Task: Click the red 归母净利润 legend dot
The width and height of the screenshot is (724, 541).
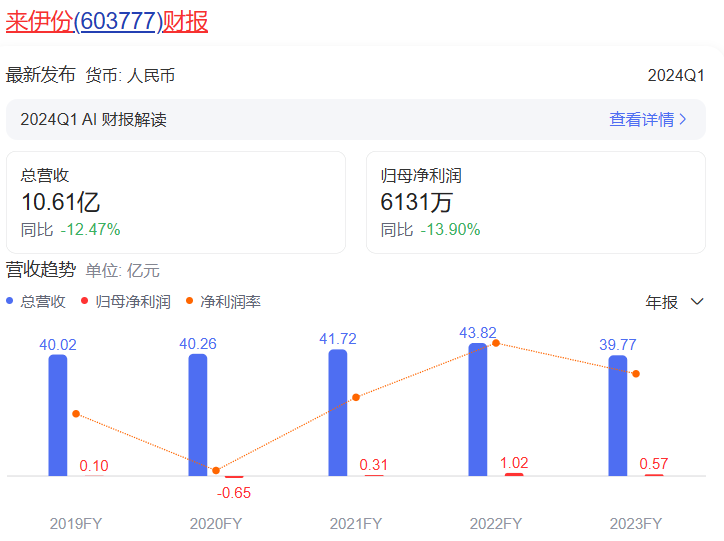Action: click(x=84, y=301)
